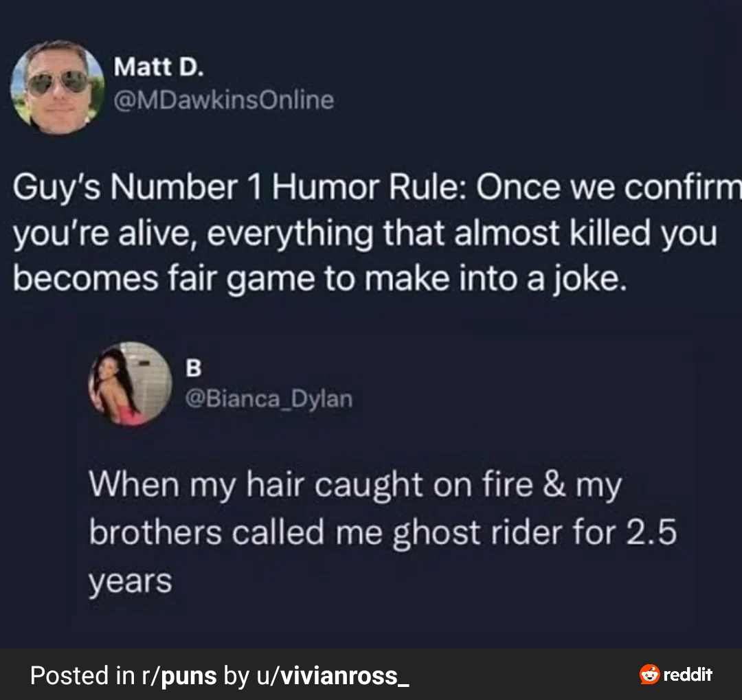Click the reddit wordmark text

click(688, 675)
